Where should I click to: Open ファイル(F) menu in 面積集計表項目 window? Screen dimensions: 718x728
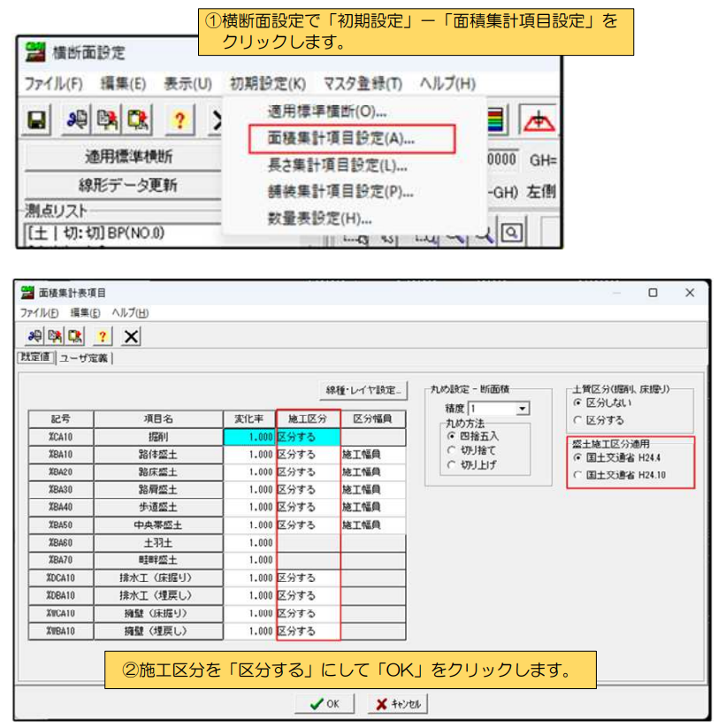(40, 312)
